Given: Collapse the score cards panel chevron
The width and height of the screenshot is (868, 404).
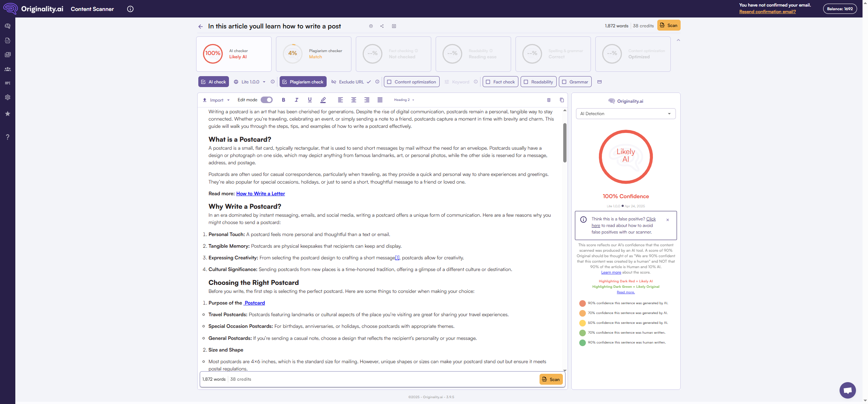Looking at the screenshot, I should [x=678, y=40].
